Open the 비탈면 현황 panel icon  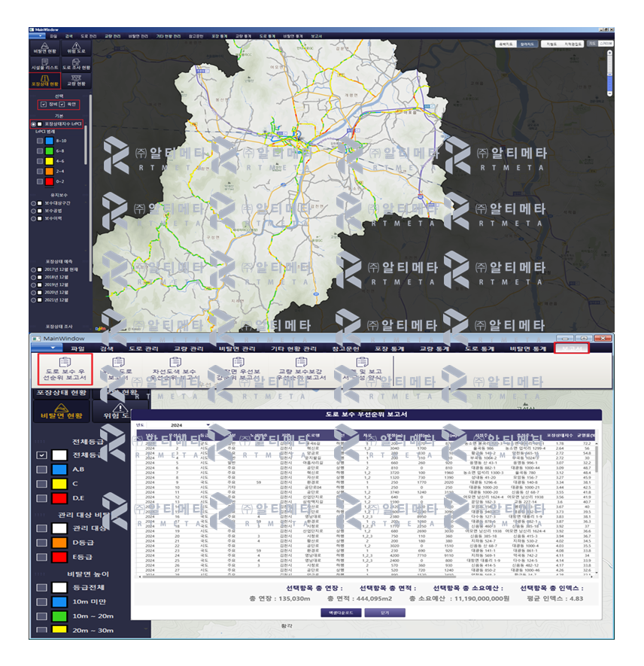pos(45,47)
